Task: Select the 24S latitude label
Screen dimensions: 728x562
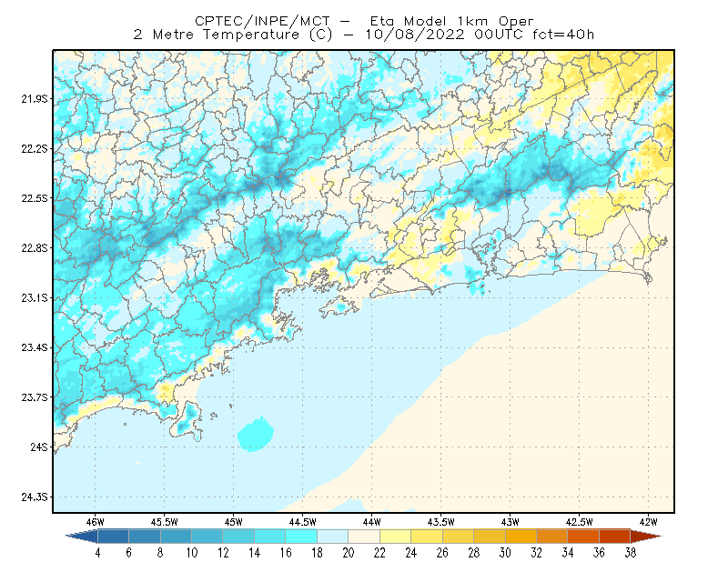Action: coord(39,447)
